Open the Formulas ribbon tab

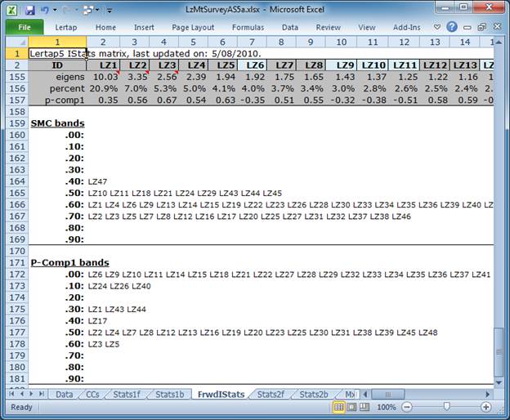pyautogui.click(x=248, y=27)
